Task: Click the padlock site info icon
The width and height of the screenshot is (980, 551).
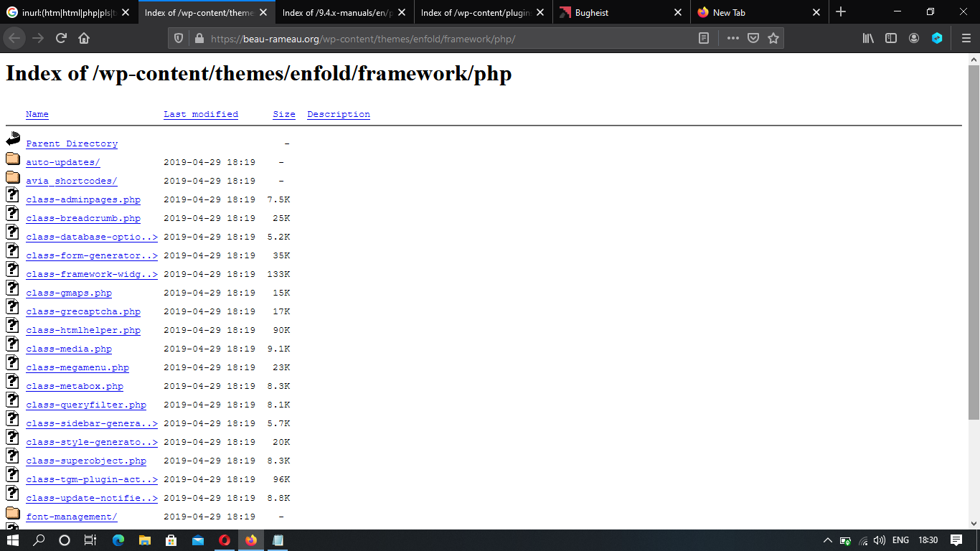Action: coord(199,39)
